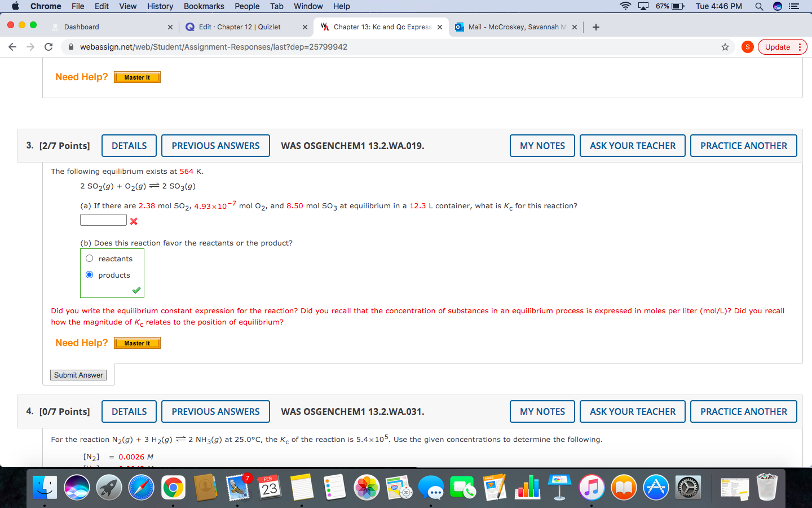Open System Preferences gear in dock
The height and width of the screenshot is (508, 812).
pos(688,487)
